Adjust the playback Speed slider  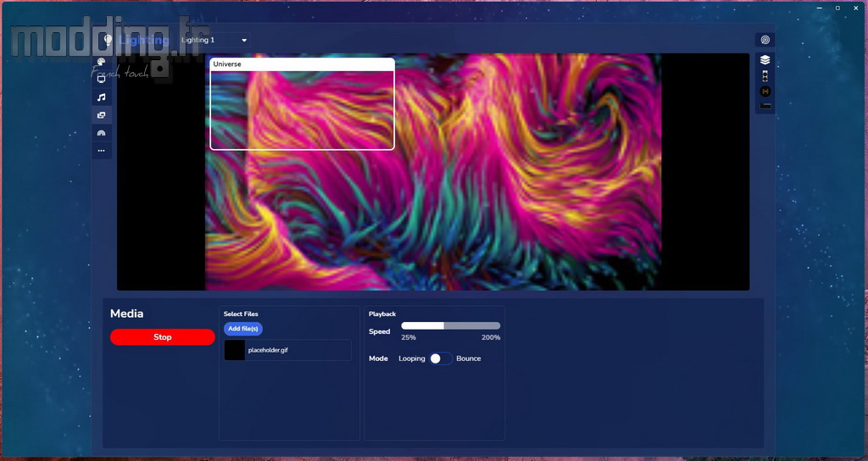click(451, 326)
